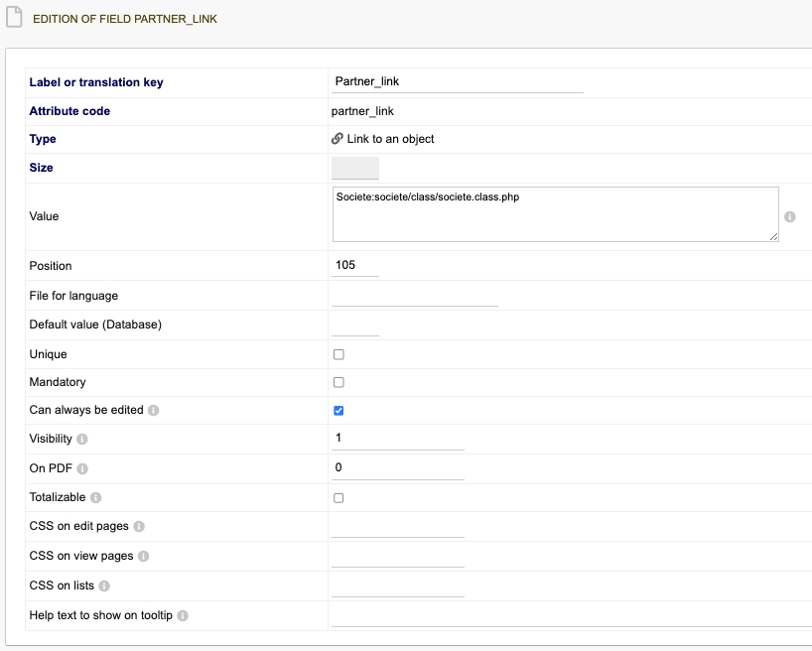812x651 pixels.
Task: Enable the Unique checkbox
Action: point(338,354)
